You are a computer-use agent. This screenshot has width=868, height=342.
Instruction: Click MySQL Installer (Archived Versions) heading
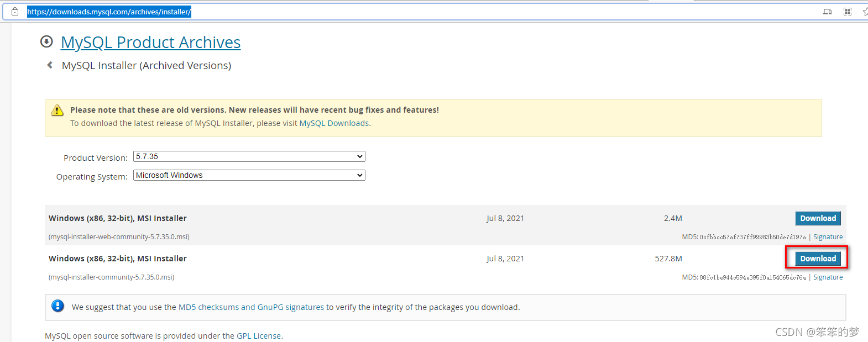[x=147, y=65]
